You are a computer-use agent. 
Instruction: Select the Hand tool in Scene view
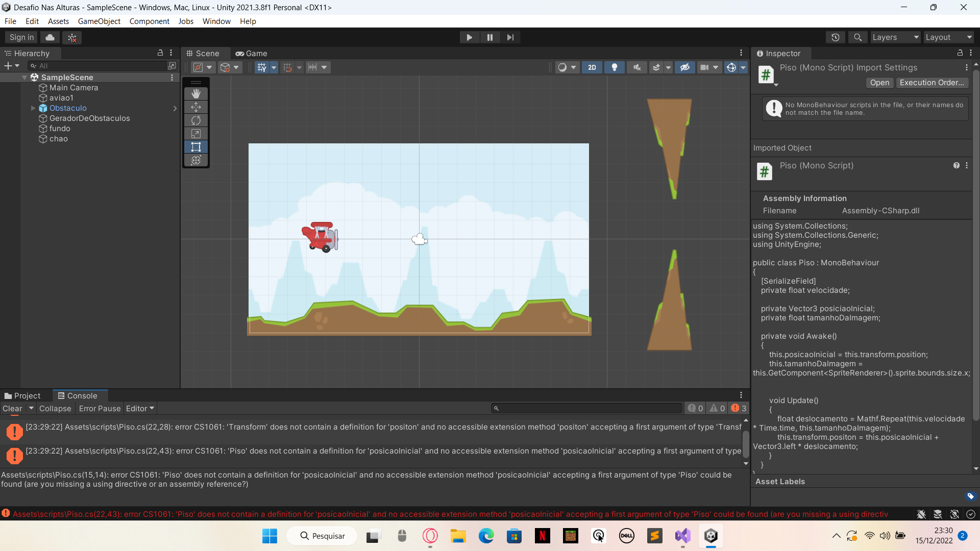[x=196, y=93]
